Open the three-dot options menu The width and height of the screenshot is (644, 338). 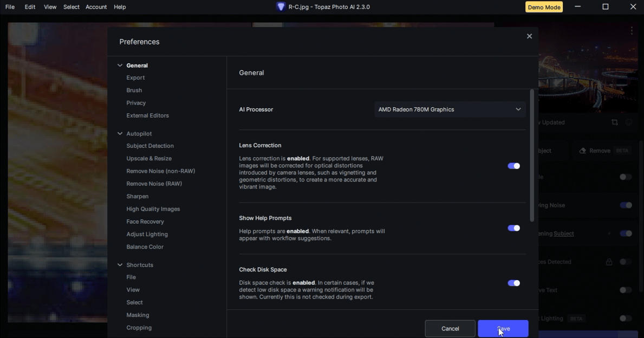click(x=632, y=31)
